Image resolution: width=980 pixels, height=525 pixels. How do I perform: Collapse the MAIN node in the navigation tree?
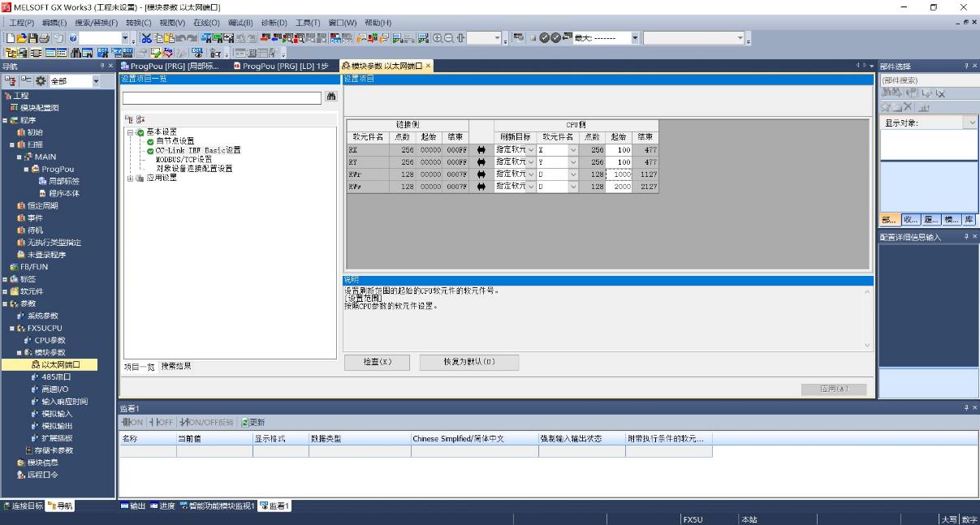click(19, 157)
